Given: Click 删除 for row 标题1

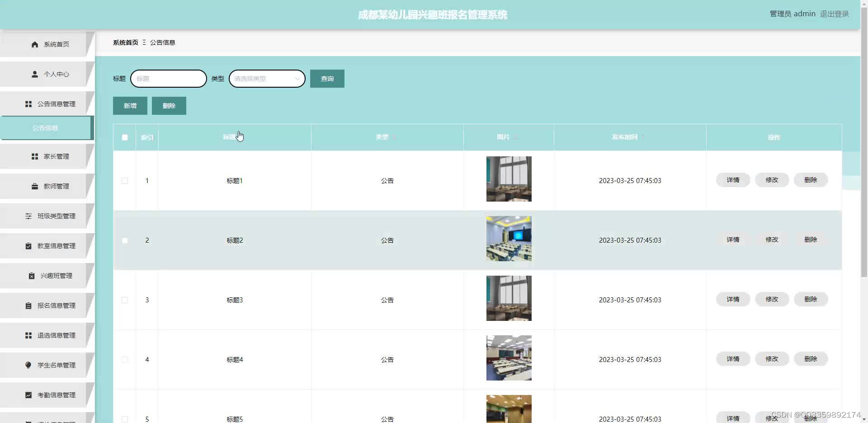Looking at the screenshot, I should pyautogui.click(x=811, y=180).
